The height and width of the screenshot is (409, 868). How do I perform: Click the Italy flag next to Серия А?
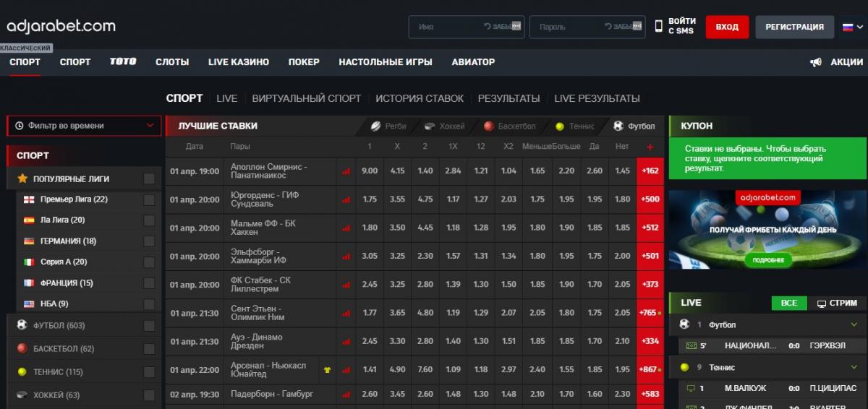tap(29, 262)
